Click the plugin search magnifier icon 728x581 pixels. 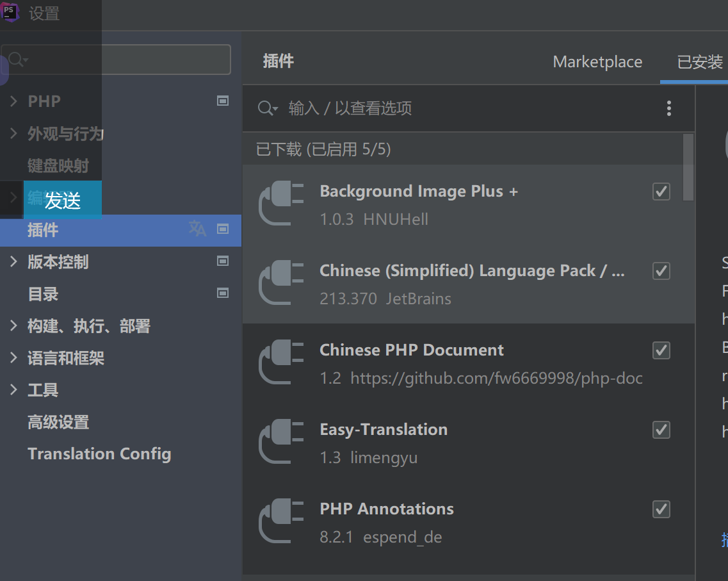click(x=268, y=108)
